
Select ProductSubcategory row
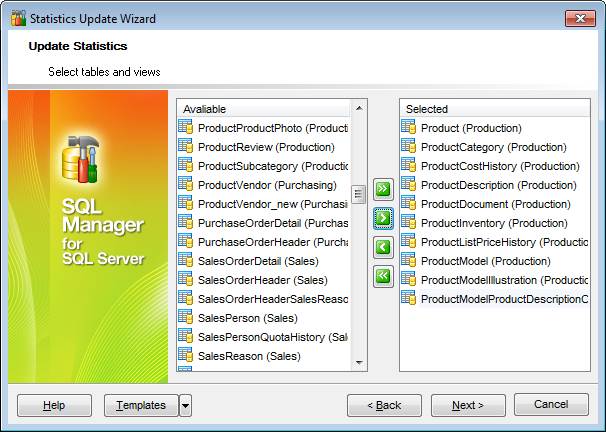[x=263, y=166]
